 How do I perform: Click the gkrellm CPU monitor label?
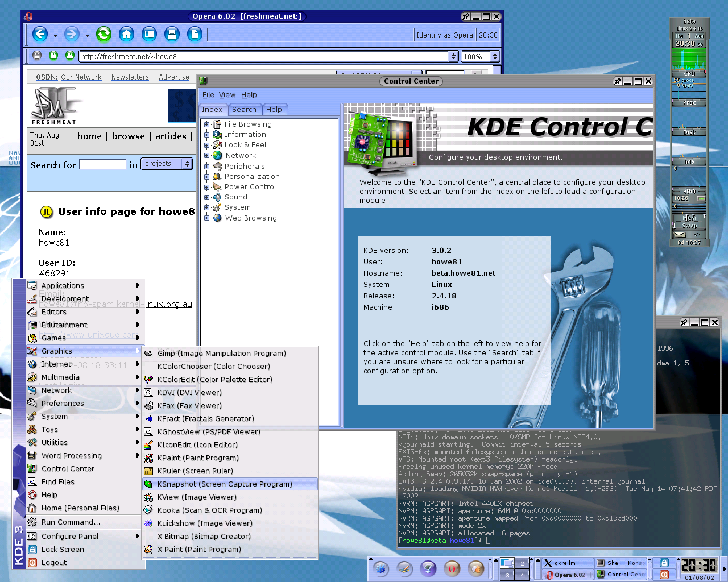point(689,73)
